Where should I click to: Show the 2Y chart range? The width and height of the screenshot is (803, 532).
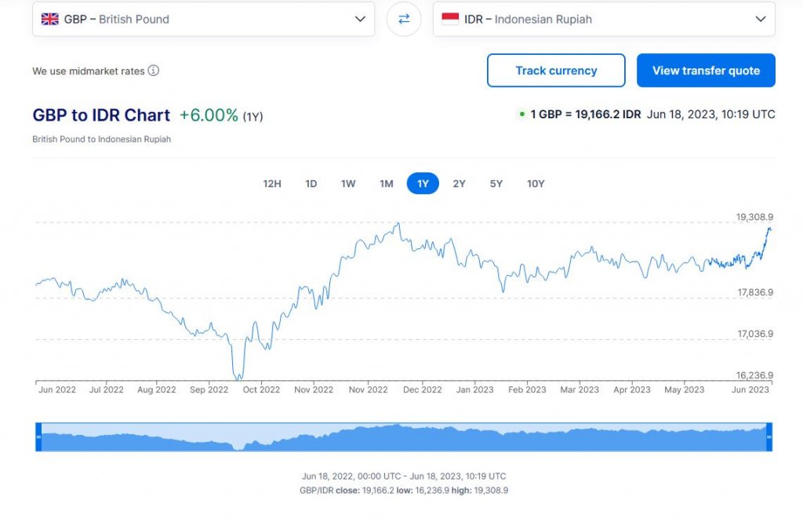(459, 183)
